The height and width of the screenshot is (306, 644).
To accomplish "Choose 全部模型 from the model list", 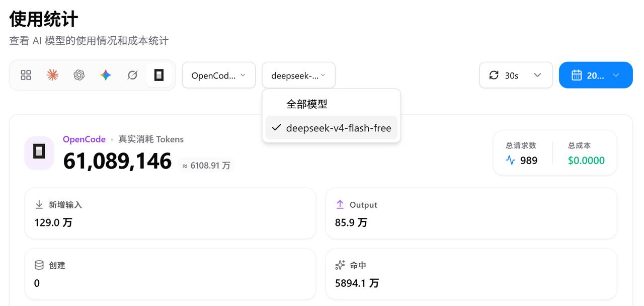I will click(x=332, y=104).
